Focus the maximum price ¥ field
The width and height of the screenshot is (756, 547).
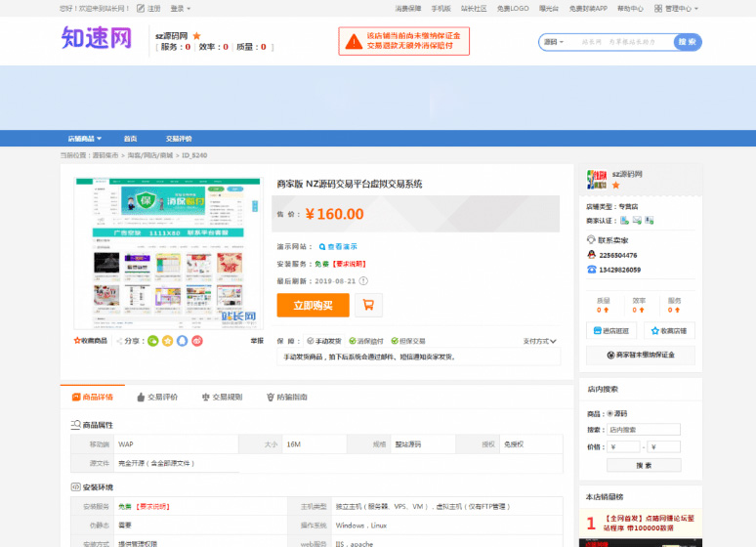[664, 446]
